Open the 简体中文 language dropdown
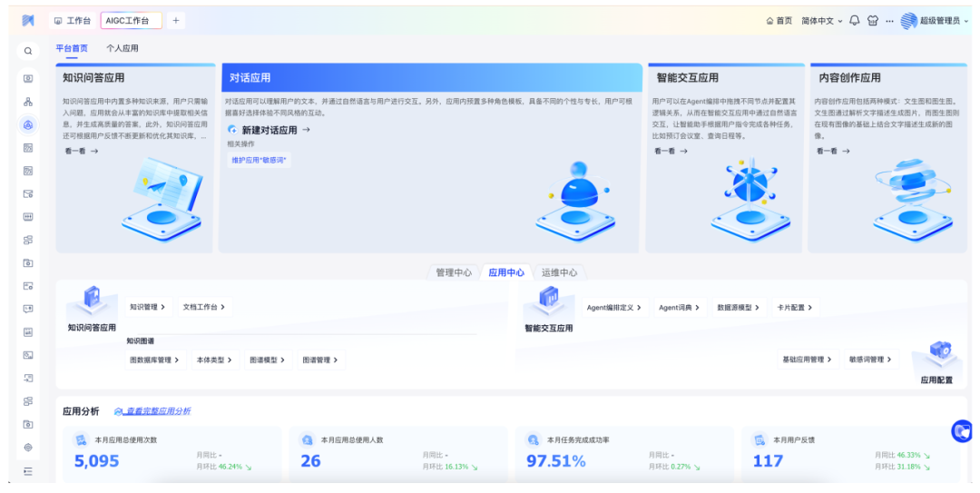The image size is (980, 493). (x=821, y=21)
